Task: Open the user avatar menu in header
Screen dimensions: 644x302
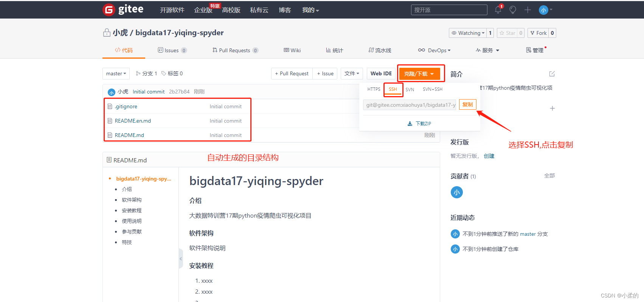Action: click(x=545, y=10)
